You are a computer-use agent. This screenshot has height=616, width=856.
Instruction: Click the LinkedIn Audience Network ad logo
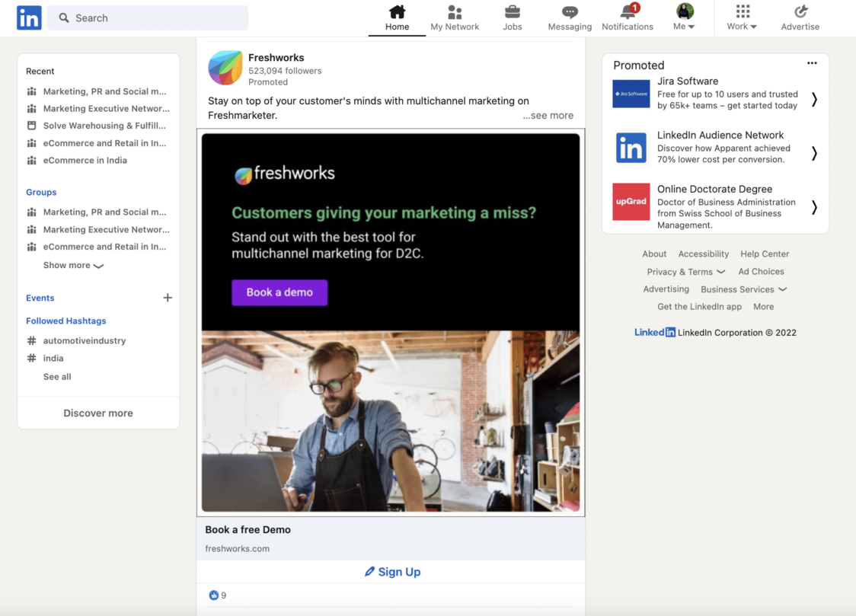[x=631, y=148]
